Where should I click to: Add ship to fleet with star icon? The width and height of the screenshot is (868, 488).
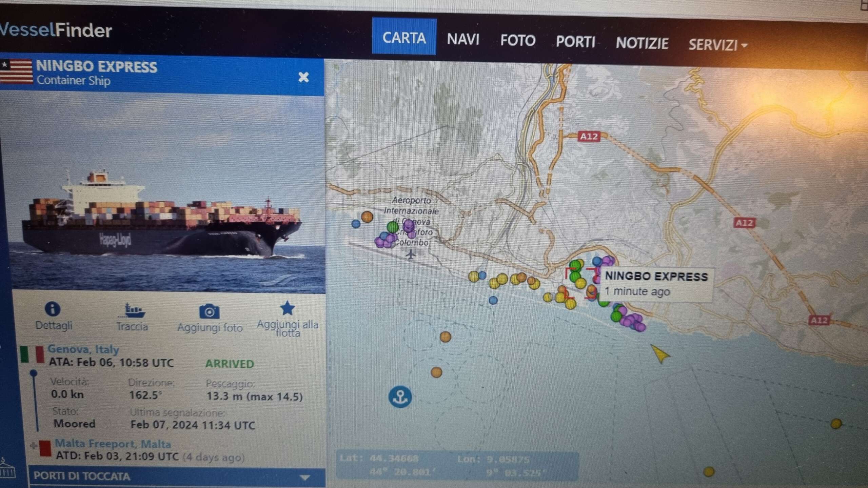(x=287, y=308)
